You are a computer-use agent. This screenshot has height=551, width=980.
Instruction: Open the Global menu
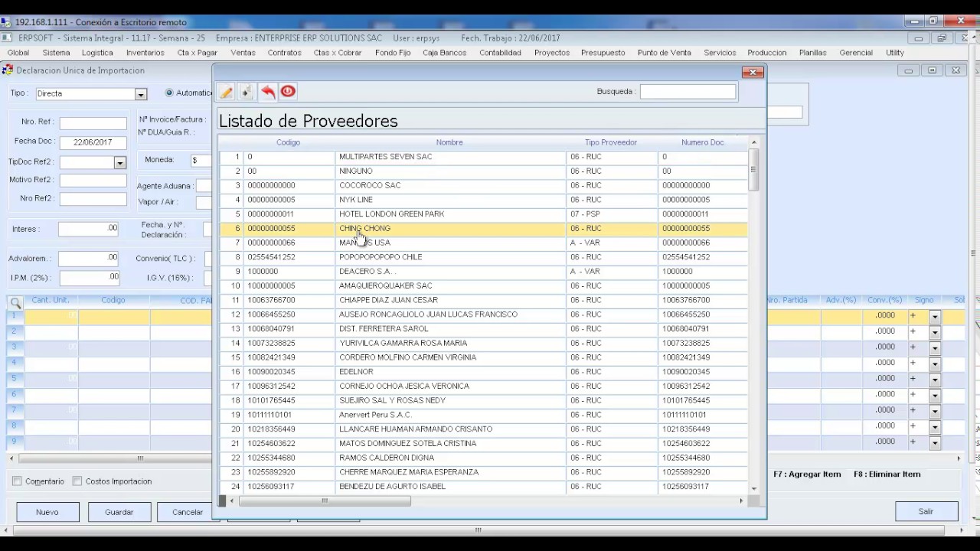click(18, 53)
